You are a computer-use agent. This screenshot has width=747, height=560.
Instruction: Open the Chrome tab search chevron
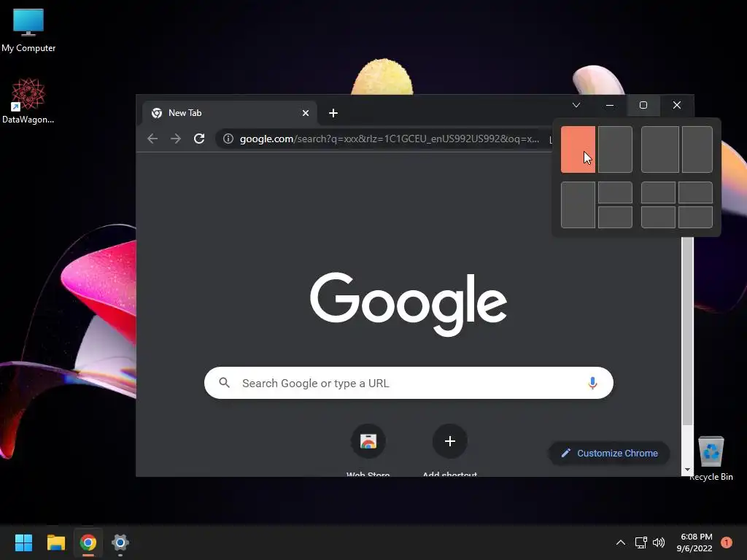coord(576,105)
